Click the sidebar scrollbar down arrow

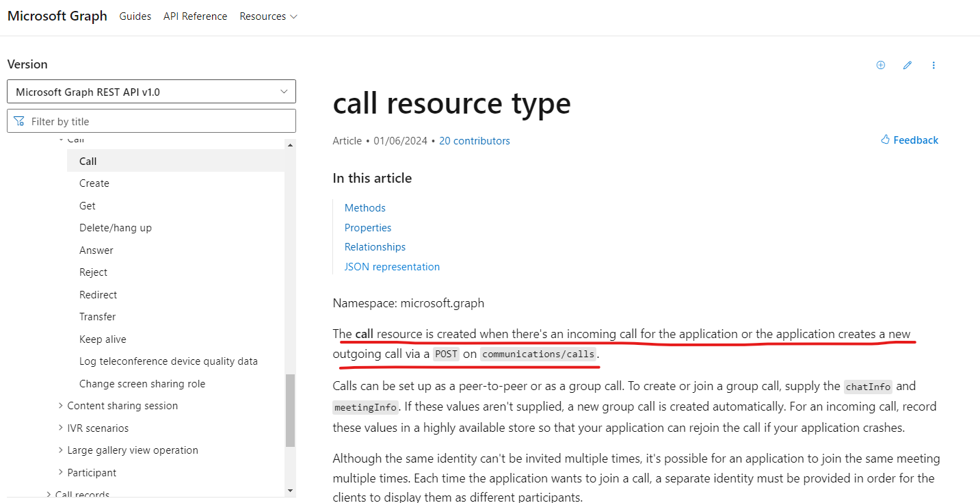[x=290, y=491]
